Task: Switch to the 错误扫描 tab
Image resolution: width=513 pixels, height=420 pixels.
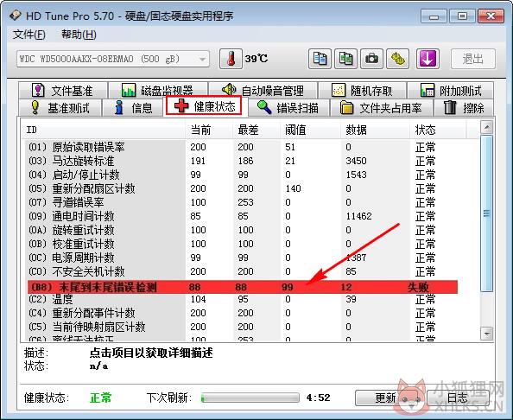Action: click(288, 107)
